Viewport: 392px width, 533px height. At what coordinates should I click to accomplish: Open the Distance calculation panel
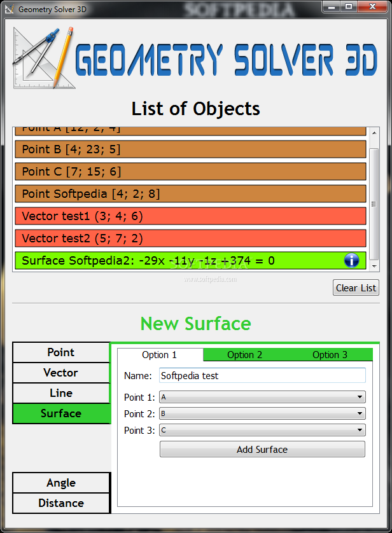tap(61, 503)
